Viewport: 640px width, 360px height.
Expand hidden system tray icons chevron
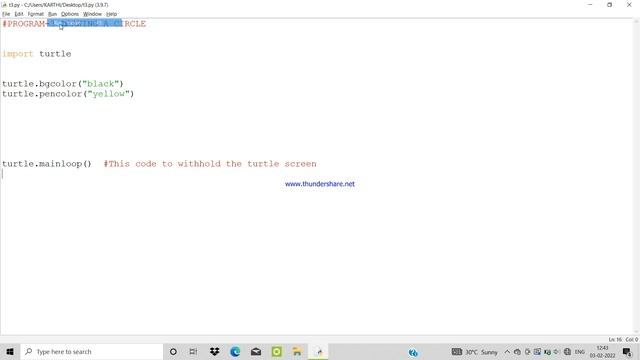pyautogui.click(x=507, y=352)
